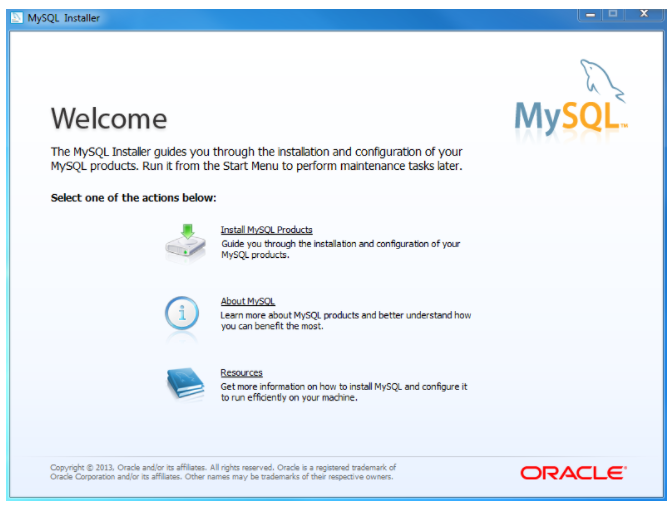Click 'Select one of the actions below:' text
Image resolution: width=672 pixels, height=507 pixels.
click(133, 198)
